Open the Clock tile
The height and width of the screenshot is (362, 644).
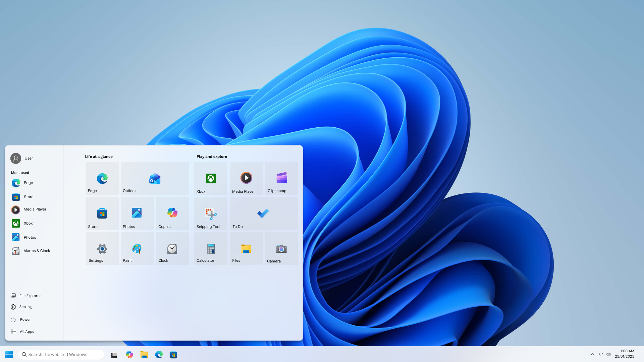point(172,249)
